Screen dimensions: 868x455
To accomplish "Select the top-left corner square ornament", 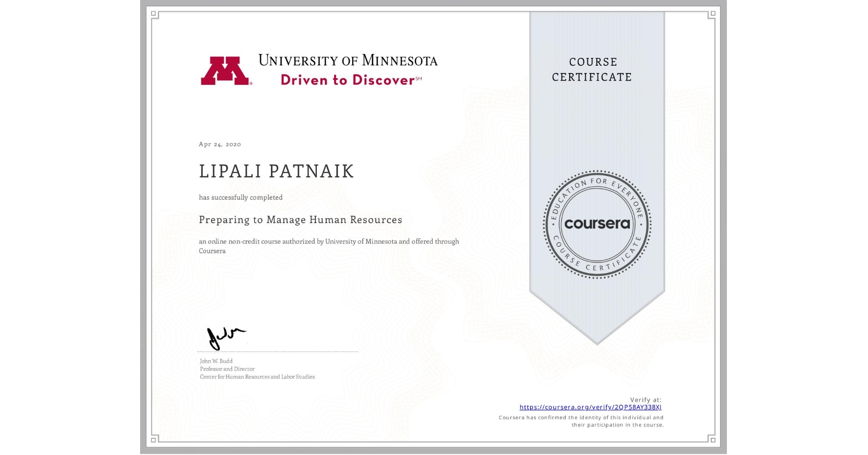I will pyautogui.click(x=154, y=13).
